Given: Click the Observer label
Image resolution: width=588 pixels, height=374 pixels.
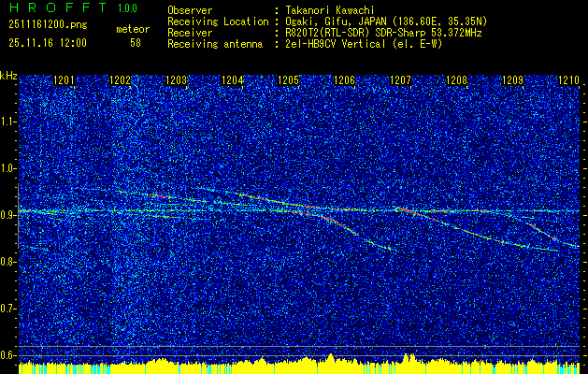Looking at the screenshot, I should coord(190,10).
